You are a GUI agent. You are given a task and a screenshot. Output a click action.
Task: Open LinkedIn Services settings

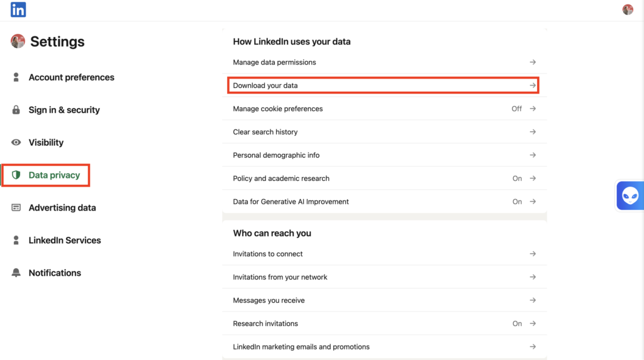(65, 240)
